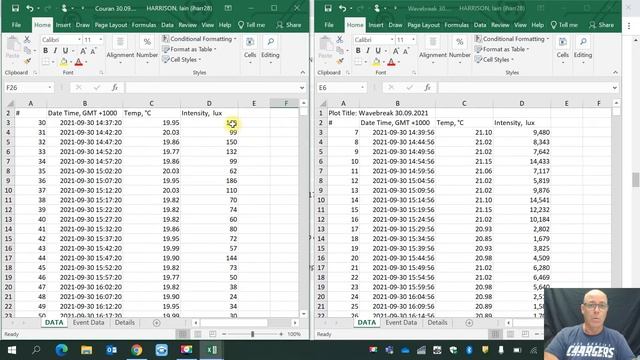Open Alignment group in left window

120,49
